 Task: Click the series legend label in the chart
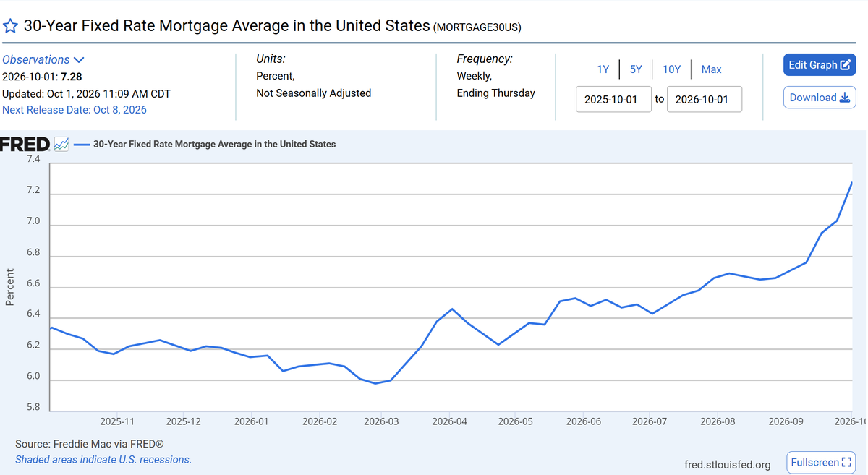click(215, 144)
